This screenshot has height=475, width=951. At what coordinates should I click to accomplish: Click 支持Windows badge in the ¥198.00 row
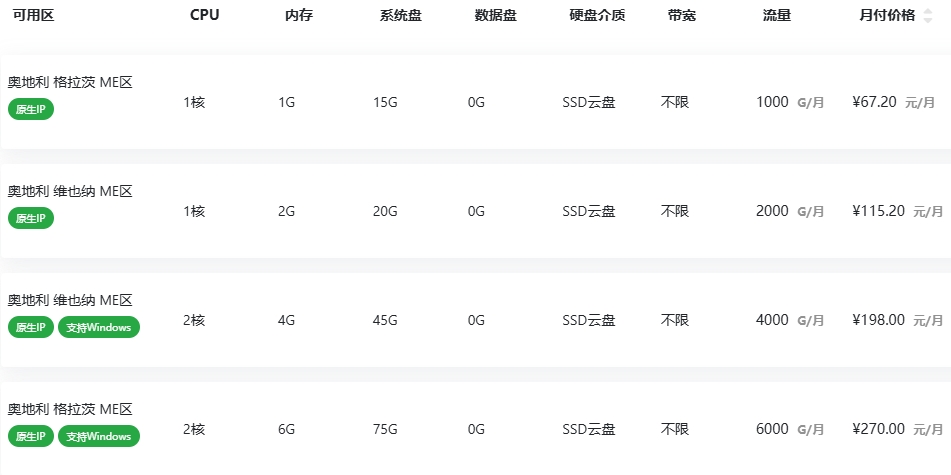click(x=99, y=327)
